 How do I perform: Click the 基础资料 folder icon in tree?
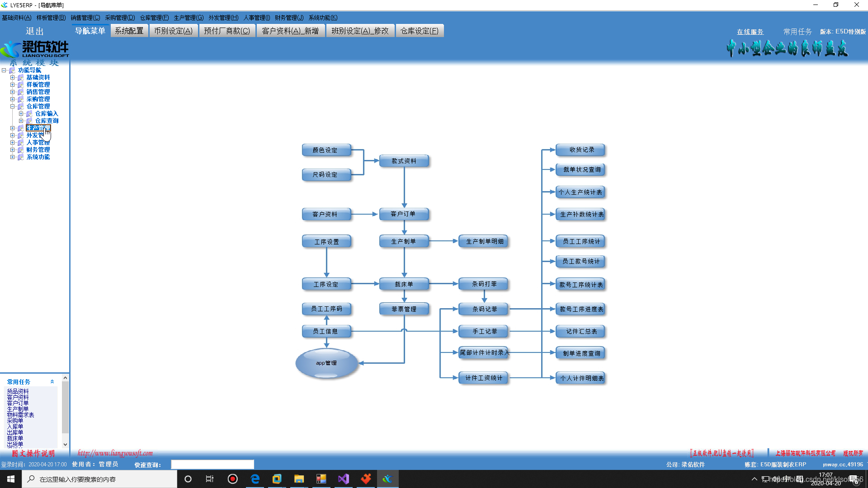21,78
